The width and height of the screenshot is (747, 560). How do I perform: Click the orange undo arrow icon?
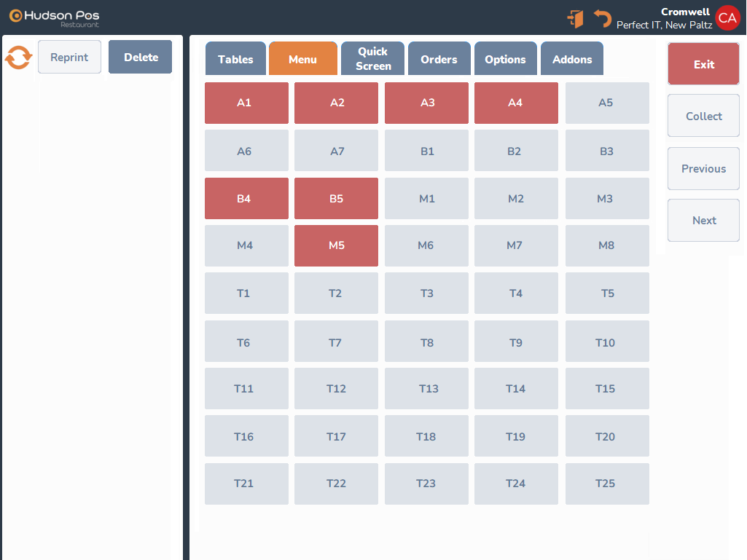(x=602, y=18)
